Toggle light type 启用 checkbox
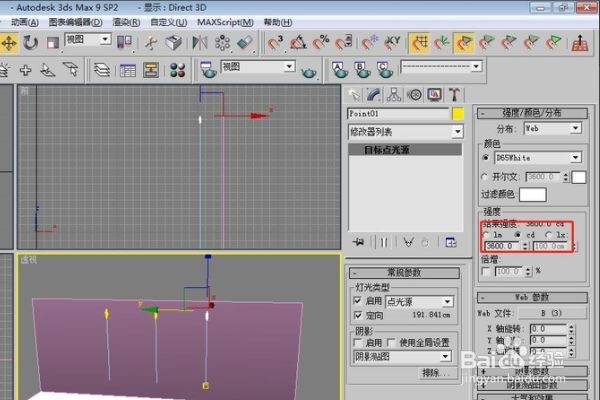600x400 pixels. 358,301
